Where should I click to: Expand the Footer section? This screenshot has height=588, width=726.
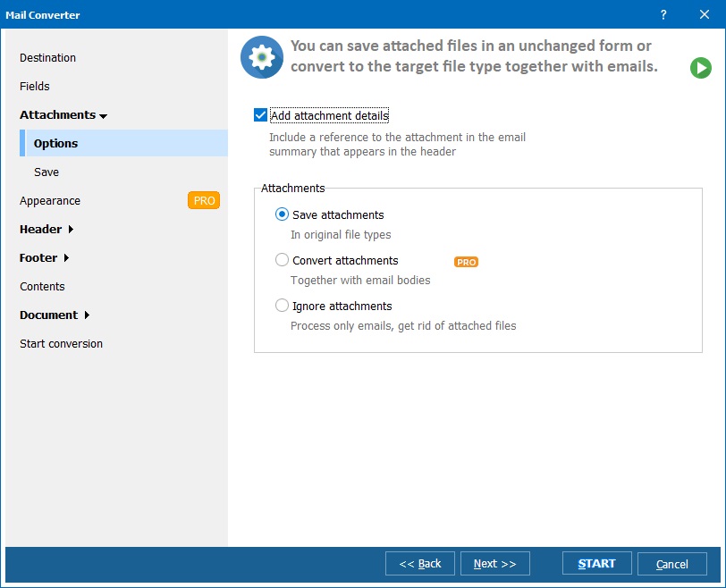[45, 258]
